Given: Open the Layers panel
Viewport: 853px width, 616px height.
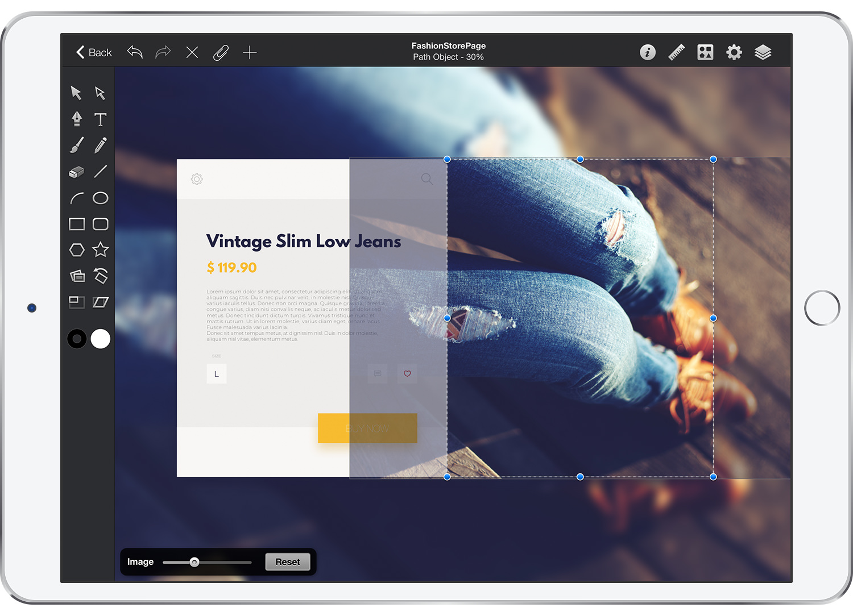Looking at the screenshot, I should coord(763,52).
